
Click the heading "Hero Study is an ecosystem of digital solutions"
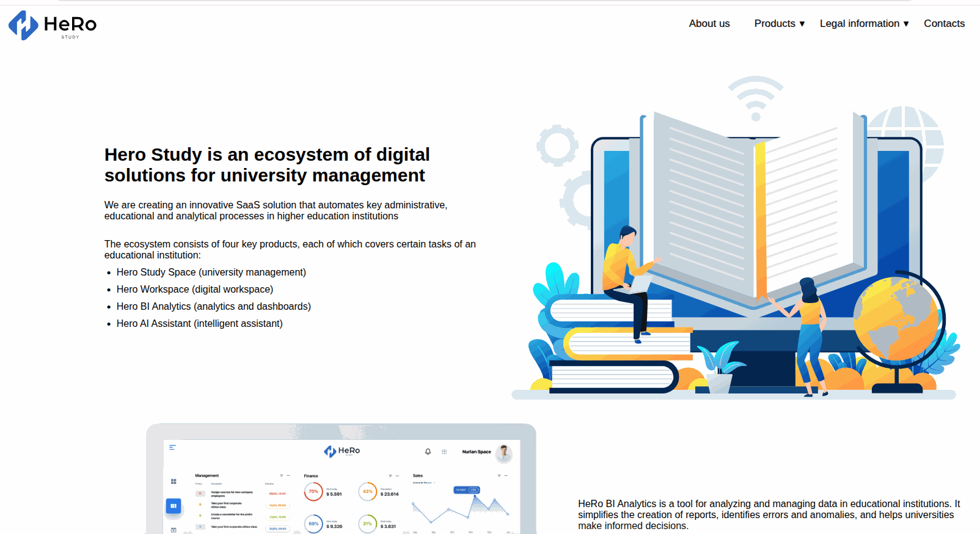pos(267,165)
